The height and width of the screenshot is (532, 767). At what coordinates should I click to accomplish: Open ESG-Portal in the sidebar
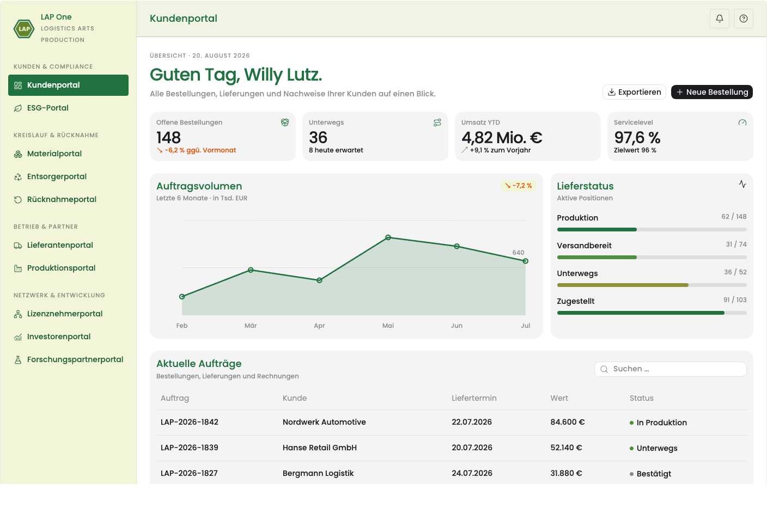coord(68,108)
